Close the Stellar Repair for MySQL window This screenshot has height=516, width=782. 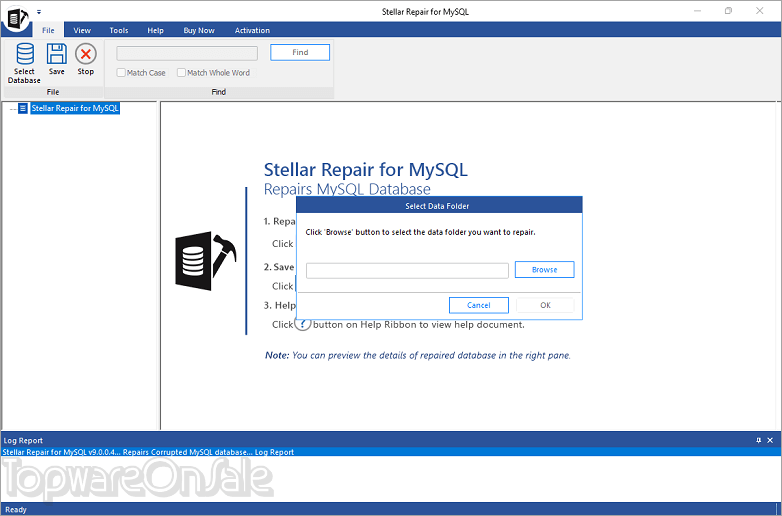(760, 10)
